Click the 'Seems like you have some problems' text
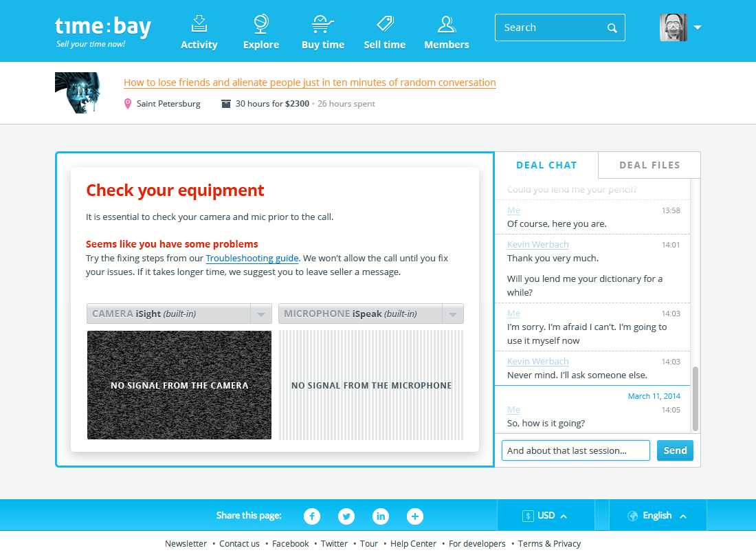Viewport: 756px width, 557px height. pos(172,244)
